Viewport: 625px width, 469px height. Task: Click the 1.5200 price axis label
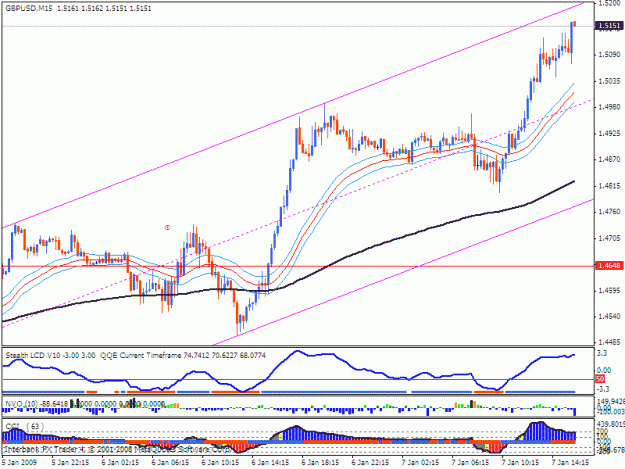point(610,4)
